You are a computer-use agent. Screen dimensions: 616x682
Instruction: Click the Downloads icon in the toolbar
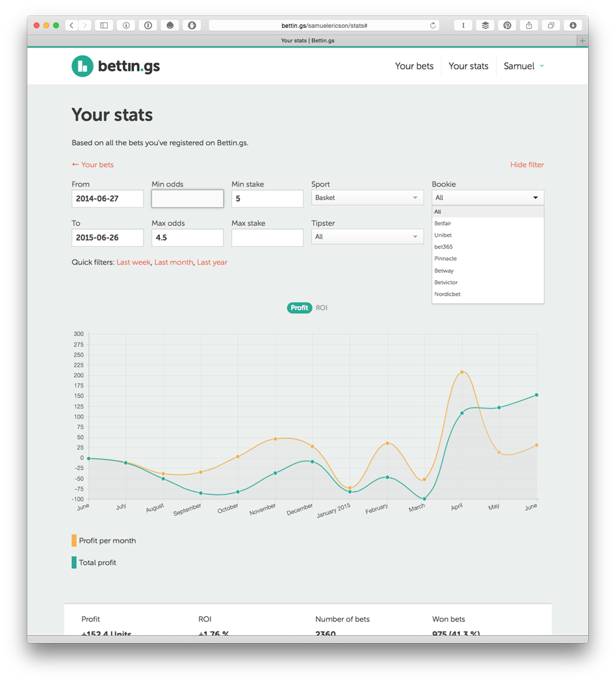572,25
